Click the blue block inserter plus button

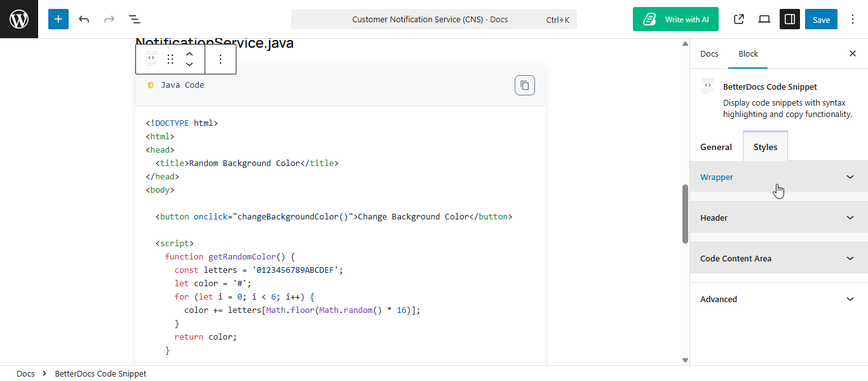coord(58,19)
